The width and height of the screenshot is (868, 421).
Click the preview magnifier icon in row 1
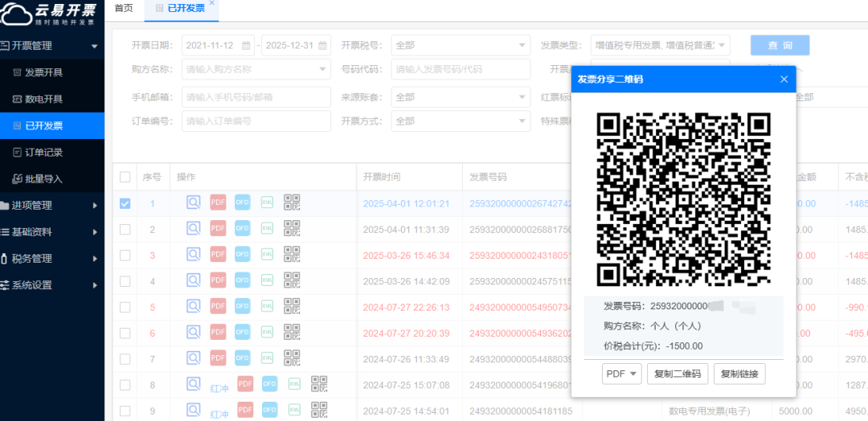(x=194, y=202)
